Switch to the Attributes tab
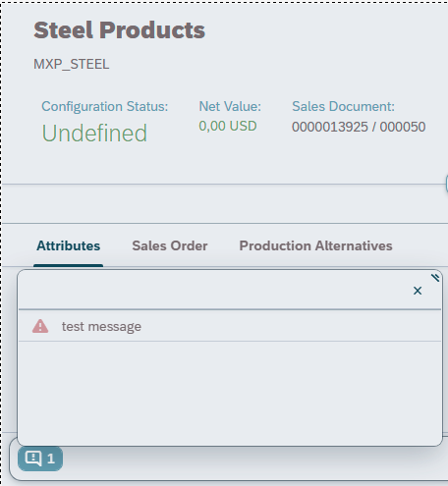 pyautogui.click(x=69, y=245)
